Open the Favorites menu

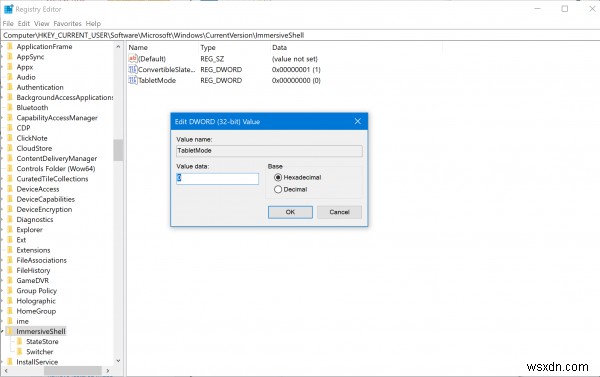coord(67,24)
